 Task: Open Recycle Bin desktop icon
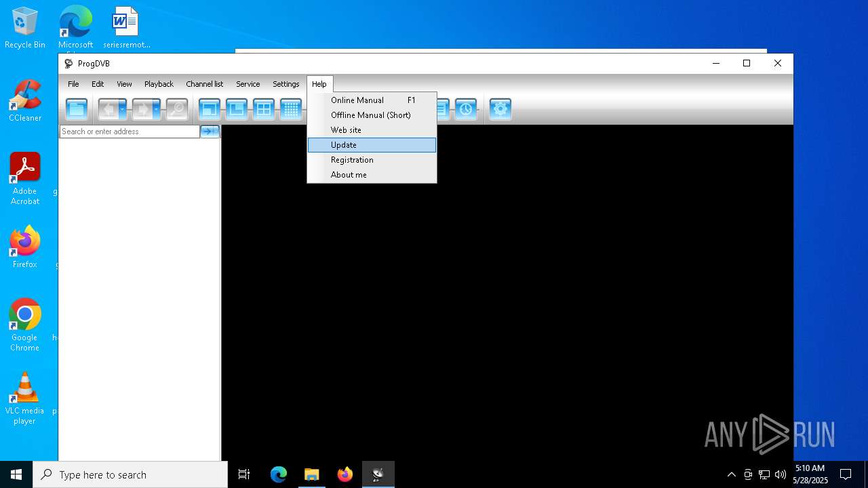tap(25, 28)
